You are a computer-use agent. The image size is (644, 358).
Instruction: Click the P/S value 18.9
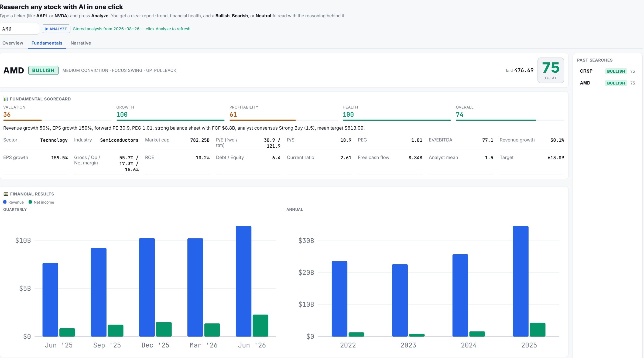coord(346,140)
